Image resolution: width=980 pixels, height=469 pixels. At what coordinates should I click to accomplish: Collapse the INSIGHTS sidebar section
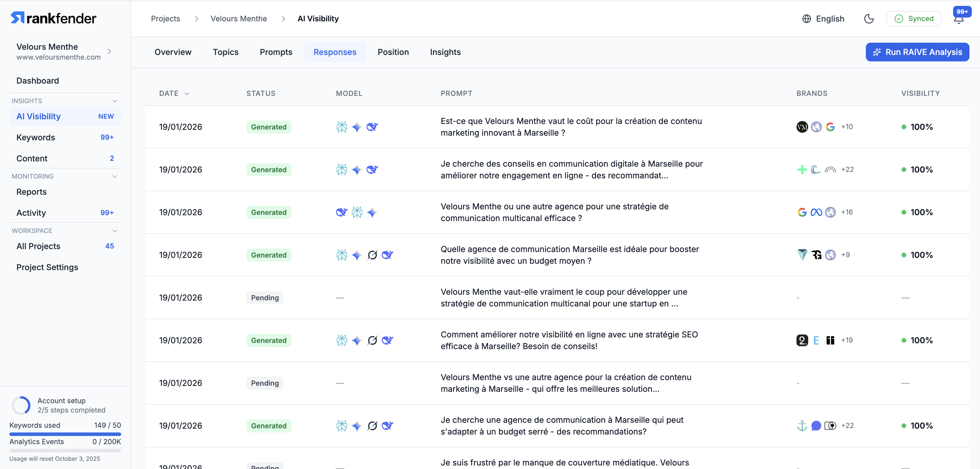114,101
